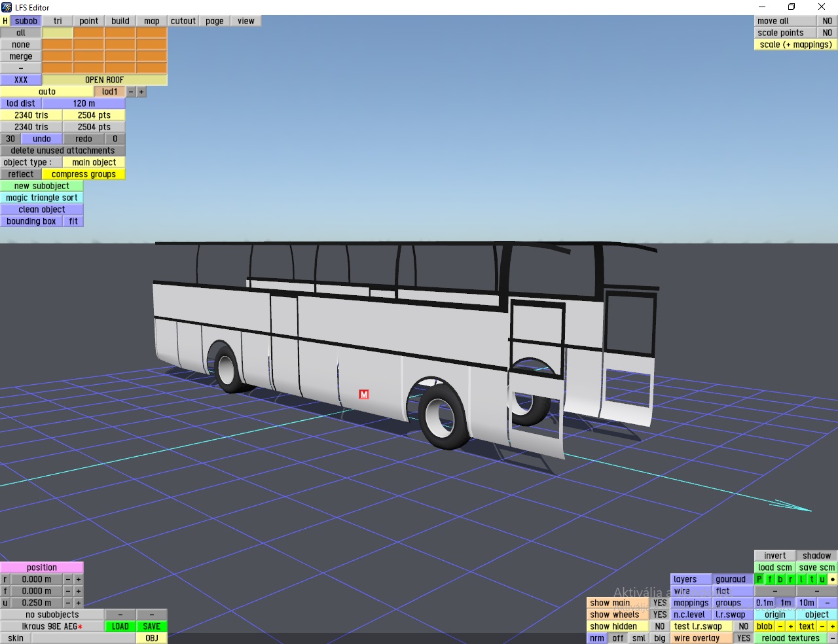Toggle test l.r.swap NO setting
The height and width of the screenshot is (644, 838).
click(x=744, y=626)
